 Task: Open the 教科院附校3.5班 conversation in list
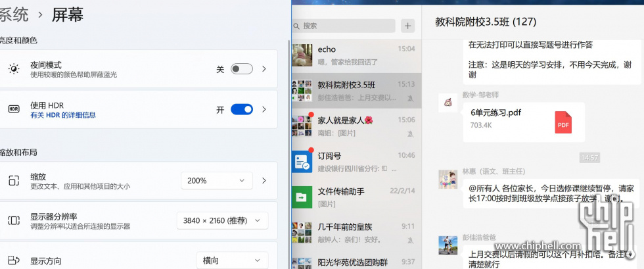point(356,91)
